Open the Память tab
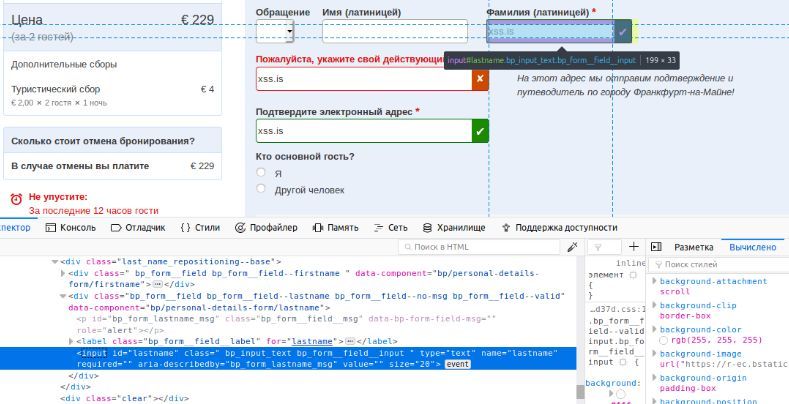789x404 pixels. [x=335, y=228]
